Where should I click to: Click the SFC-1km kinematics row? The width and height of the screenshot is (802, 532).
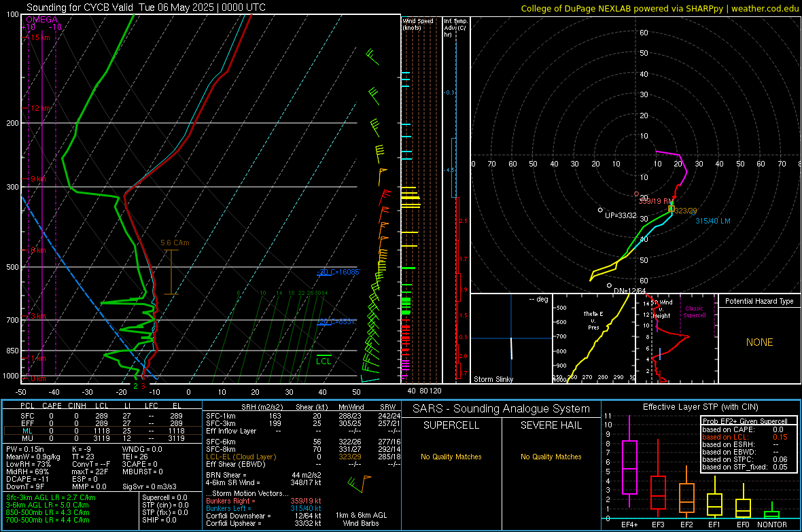tap(303, 416)
